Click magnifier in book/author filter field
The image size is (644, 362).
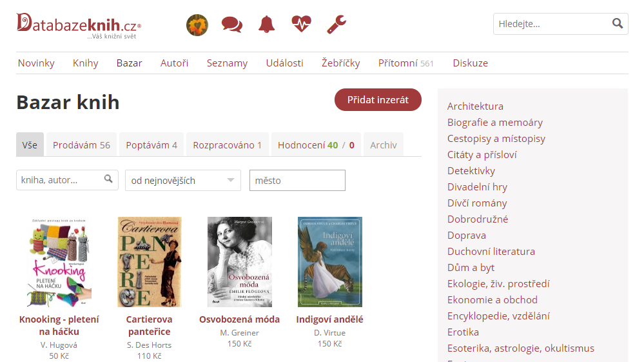tap(109, 179)
